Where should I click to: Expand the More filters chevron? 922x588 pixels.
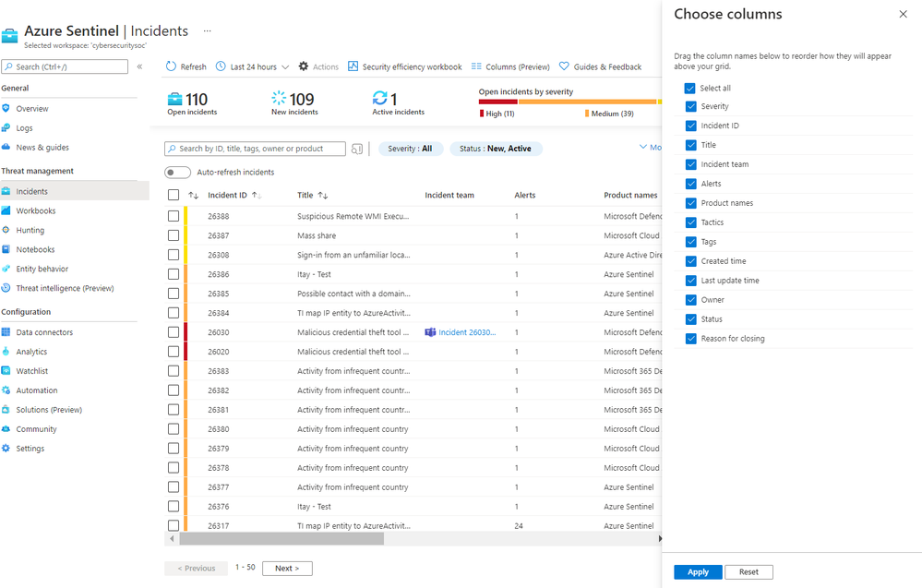[x=643, y=147]
